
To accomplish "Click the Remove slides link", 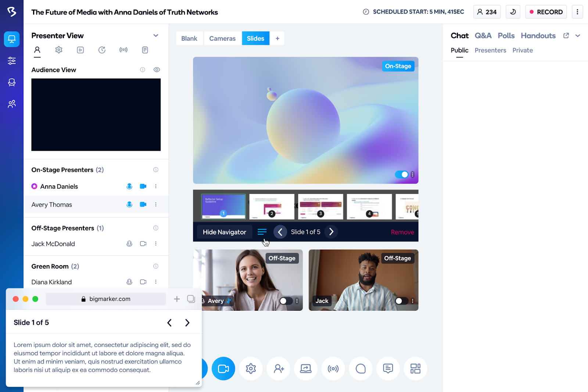I will (x=402, y=232).
